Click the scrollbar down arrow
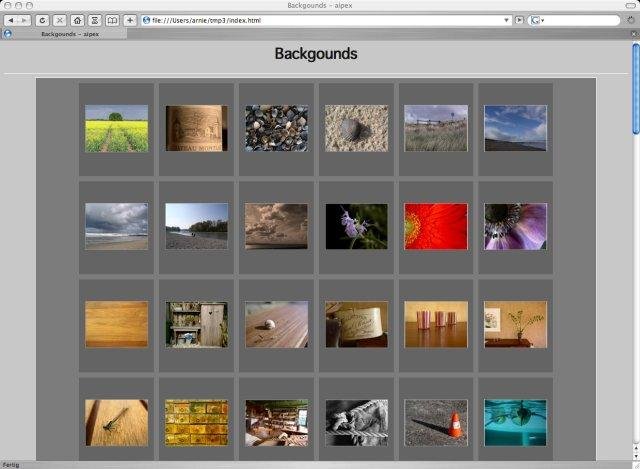This screenshot has height=469, width=640. [636, 456]
